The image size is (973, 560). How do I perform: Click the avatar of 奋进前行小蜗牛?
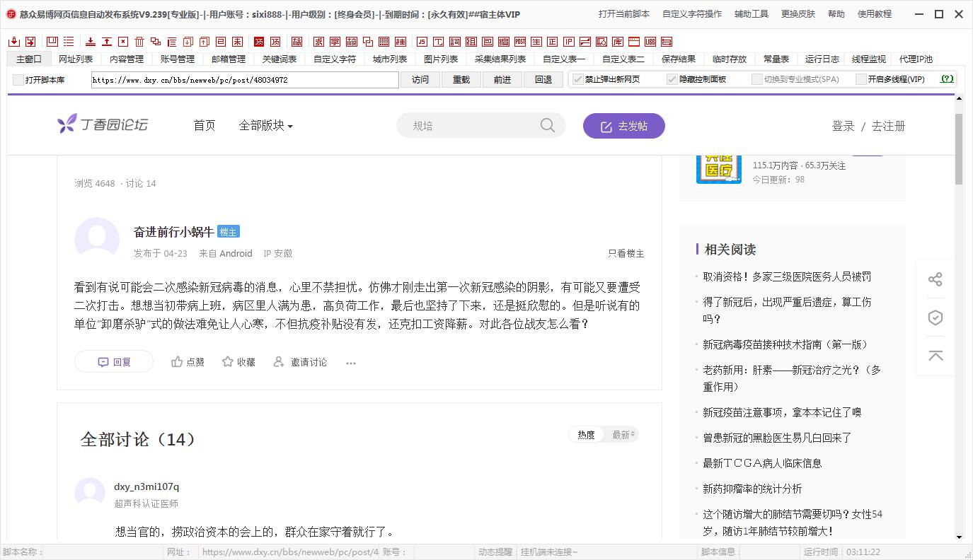pyautogui.click(x=97, y=240)
